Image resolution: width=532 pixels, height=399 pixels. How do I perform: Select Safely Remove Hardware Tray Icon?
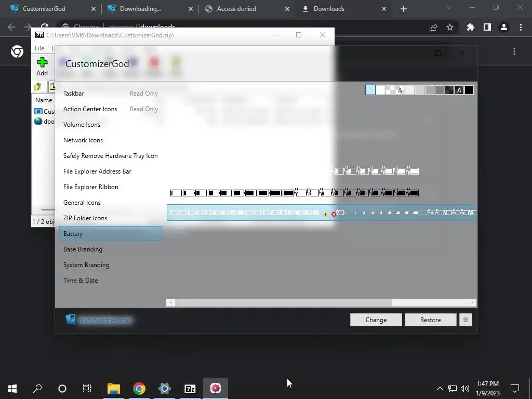tap(111, 156)
